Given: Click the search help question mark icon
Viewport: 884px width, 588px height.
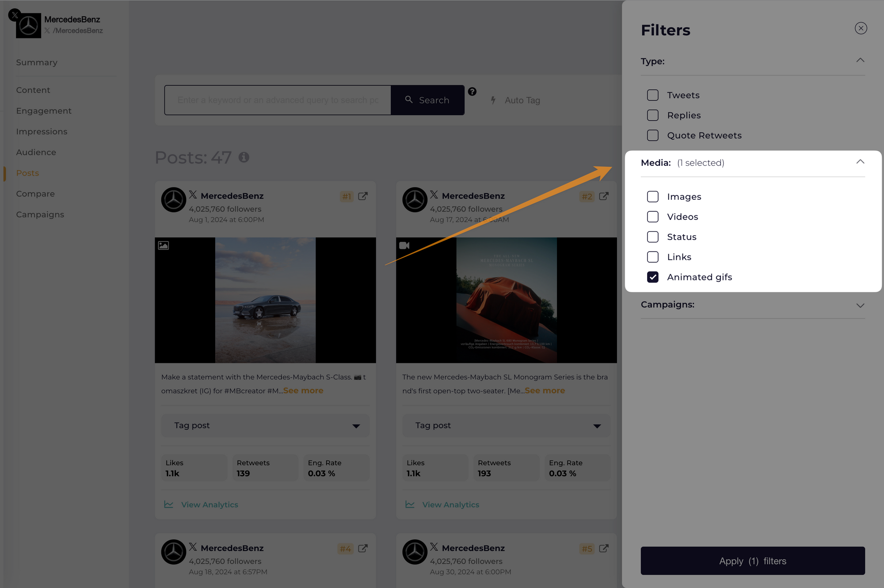Looking at the screenshot, I should pos(472,92).
